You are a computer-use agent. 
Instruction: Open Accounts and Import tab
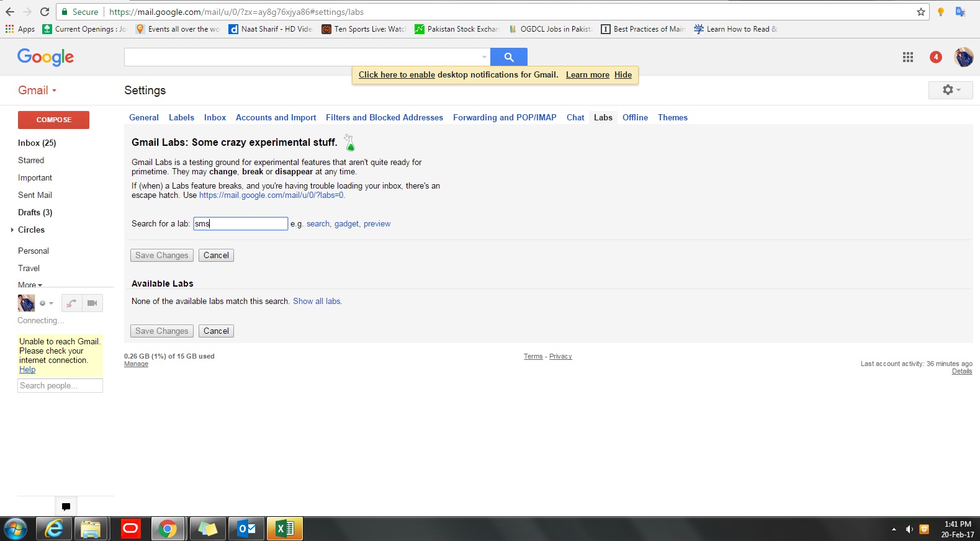point(276,117)
